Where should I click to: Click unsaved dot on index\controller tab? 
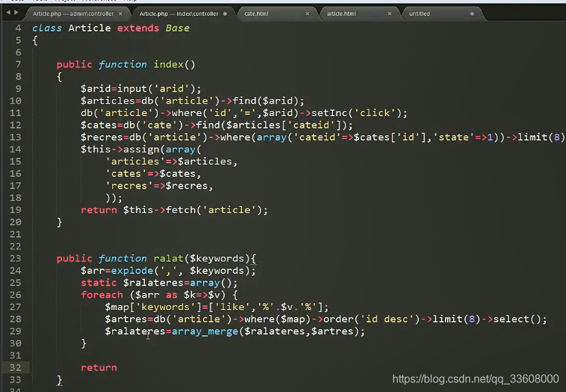point(225,14)
